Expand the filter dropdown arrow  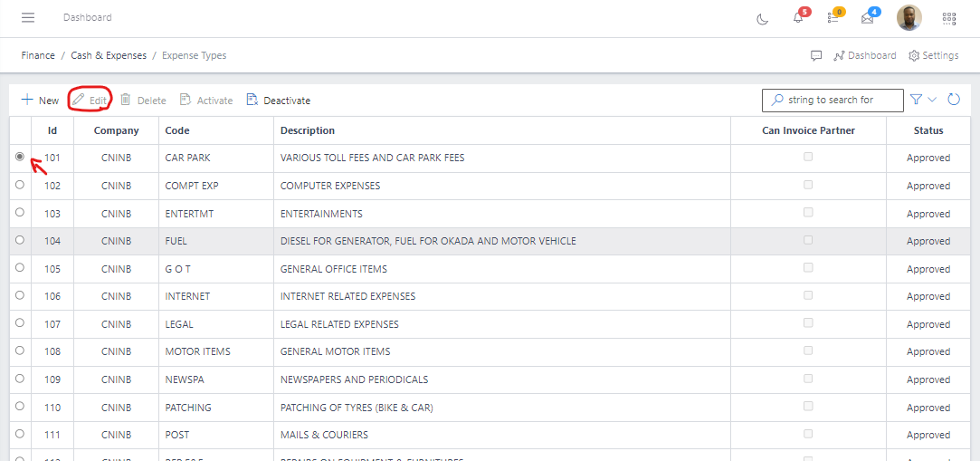click(932, 100)
